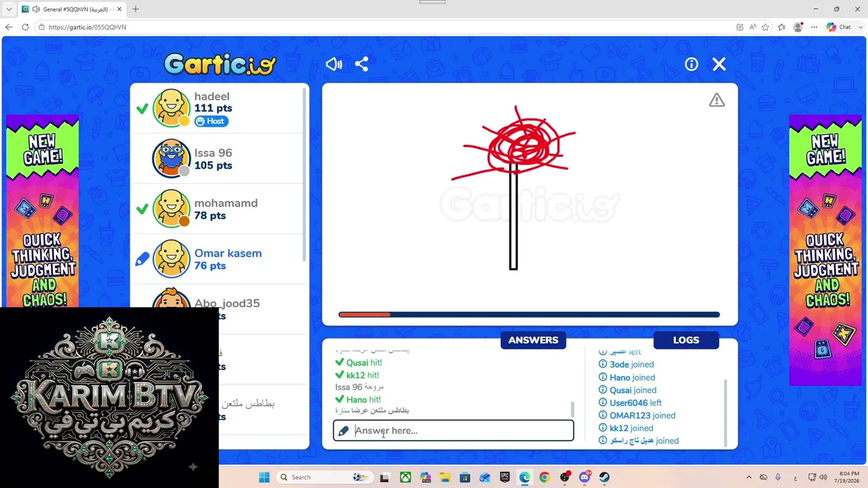Image resolution: width=868 pixels, height=488 pixels.
Task: Click the pencil icon in answer box
Action: 343,430
